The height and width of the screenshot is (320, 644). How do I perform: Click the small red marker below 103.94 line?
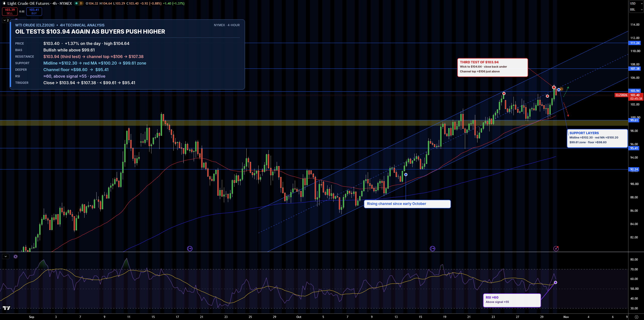[x=547, y=96]
